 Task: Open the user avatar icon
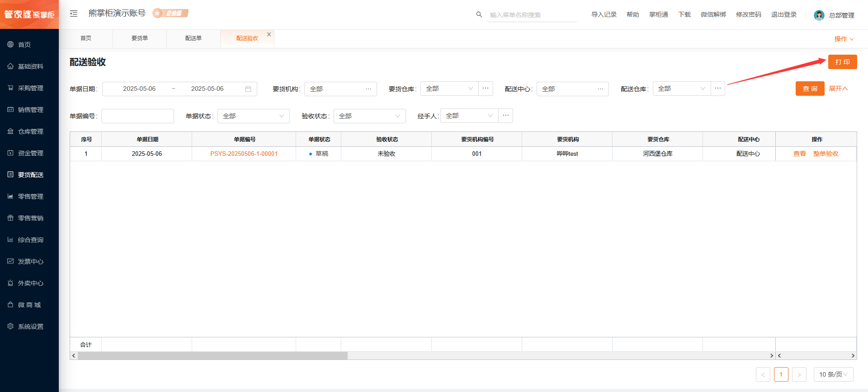click(819, 15)
